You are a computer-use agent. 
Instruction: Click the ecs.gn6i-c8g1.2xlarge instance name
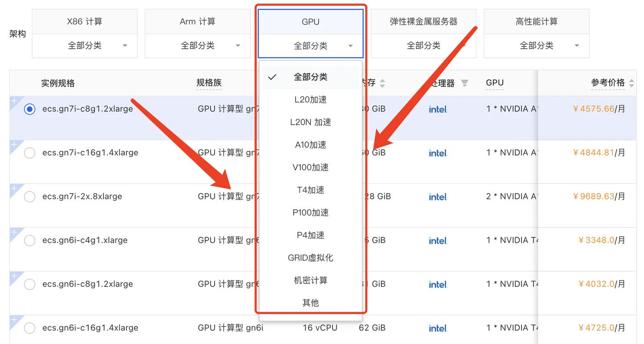pyautogui.click(x=87, y=284)
